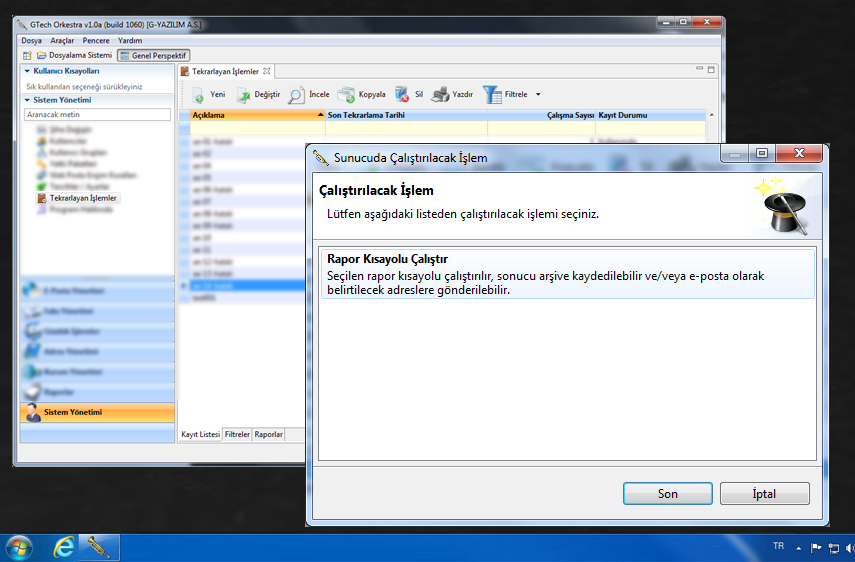Switch to the Filtreler tab
The height and width of the screenshot is (562, 855).
(x=237, y=435)
